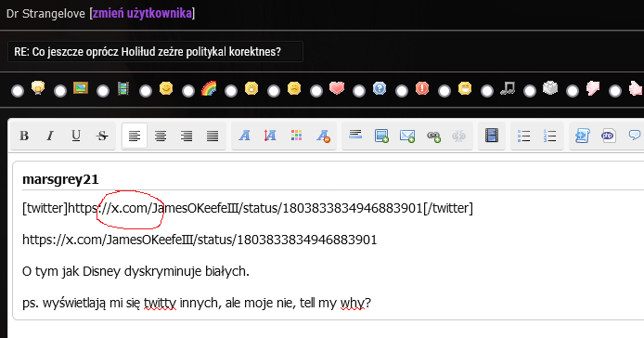Select radio button for picture post icon
This screenshot has width=644, height=338.
(x=60, y=91)
